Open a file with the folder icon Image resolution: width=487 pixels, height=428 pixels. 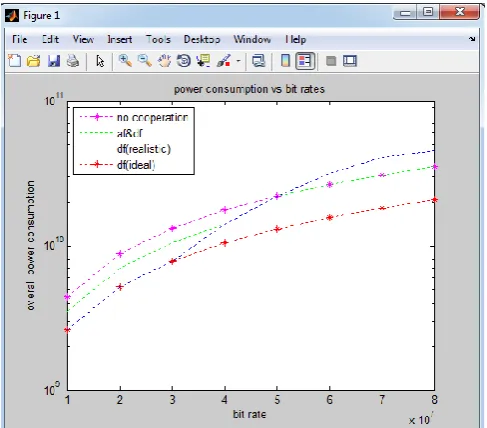pos(34,61)
